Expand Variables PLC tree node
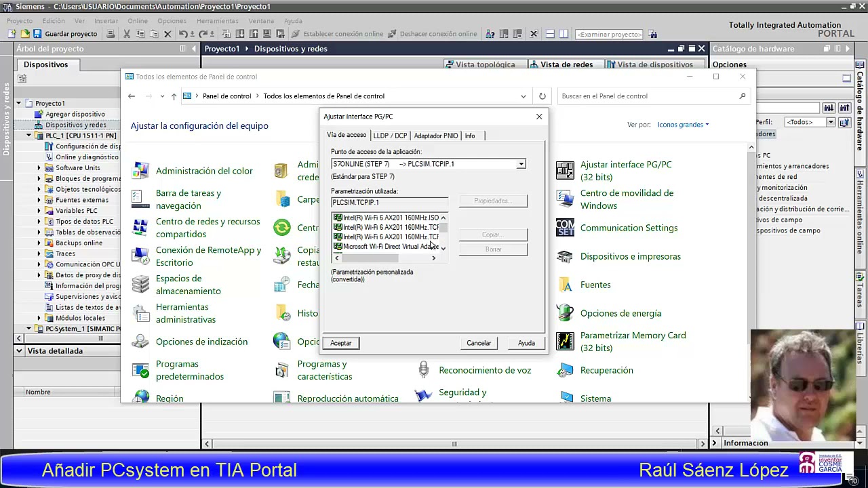This screenshot has height=488, width=868. (x=39, y=211)
